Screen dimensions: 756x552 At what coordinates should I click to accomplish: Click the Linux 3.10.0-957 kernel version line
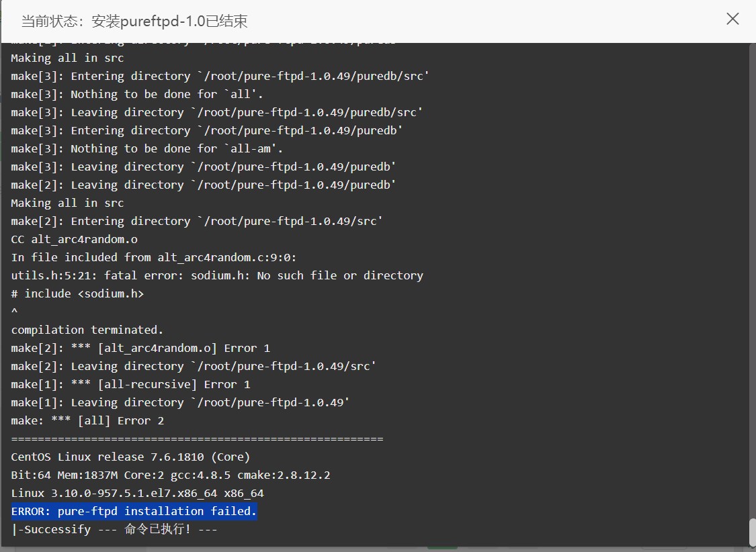(x=137, y=493)
